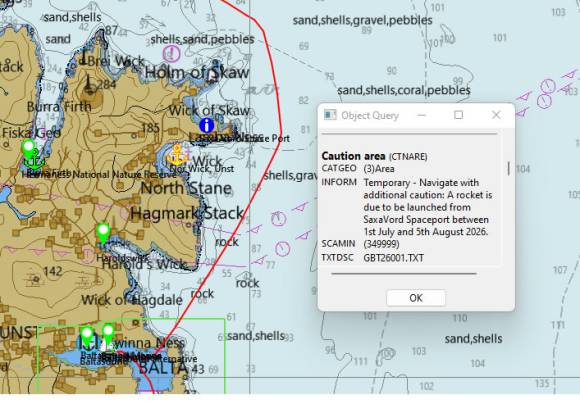Click the tower symbol beside the 284 height
580x413 pixels.
[x=88, y=83]
